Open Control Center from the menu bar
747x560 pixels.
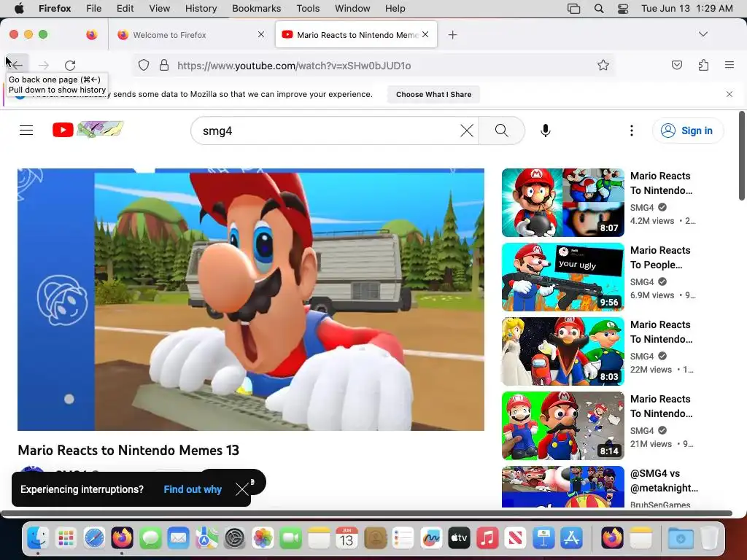click(x=623, y=9)
